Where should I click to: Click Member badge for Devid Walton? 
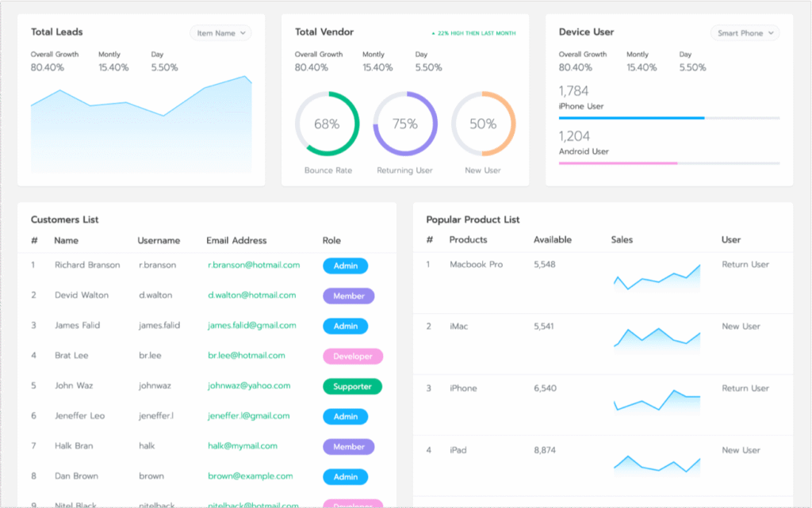348,296
